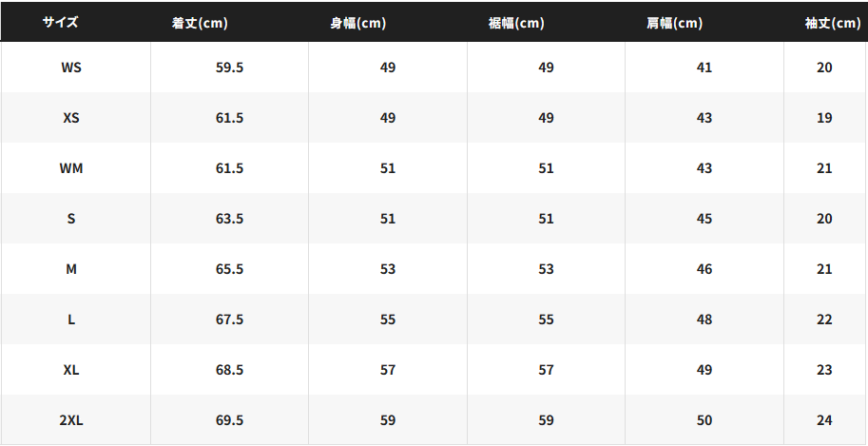Click the 裾幅(cm) column header
This screenshot has height=446, width=868.
(516, 23)
